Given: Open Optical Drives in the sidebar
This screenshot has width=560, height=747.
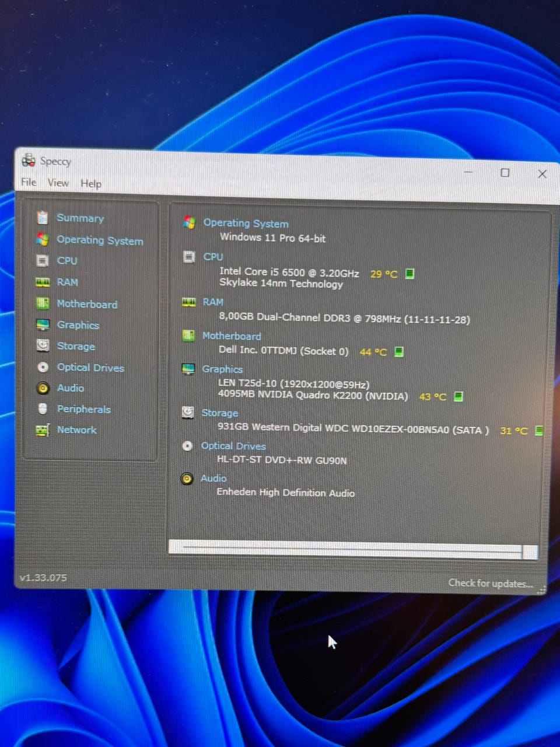Looking at the screenshot, I should [x=90, y=368].
